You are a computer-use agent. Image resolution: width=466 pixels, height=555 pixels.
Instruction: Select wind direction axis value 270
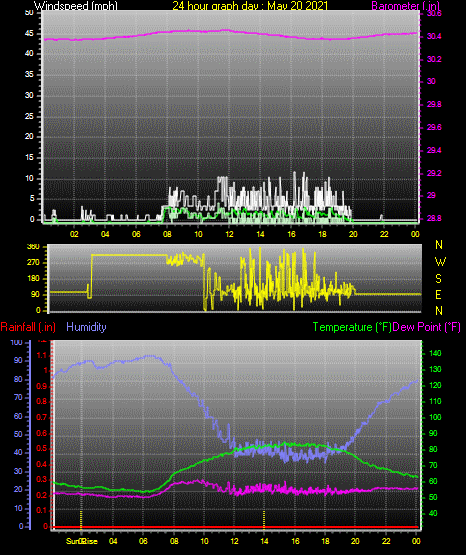pos(33,263)
